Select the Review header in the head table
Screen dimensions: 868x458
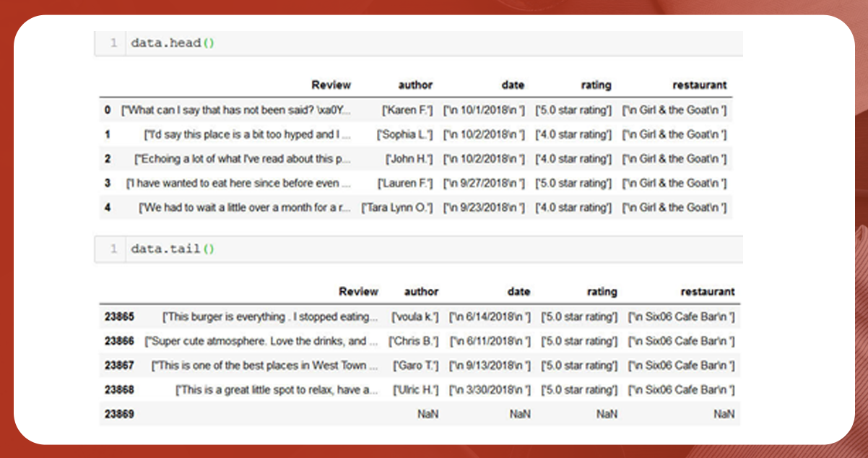tap(331, 85)
